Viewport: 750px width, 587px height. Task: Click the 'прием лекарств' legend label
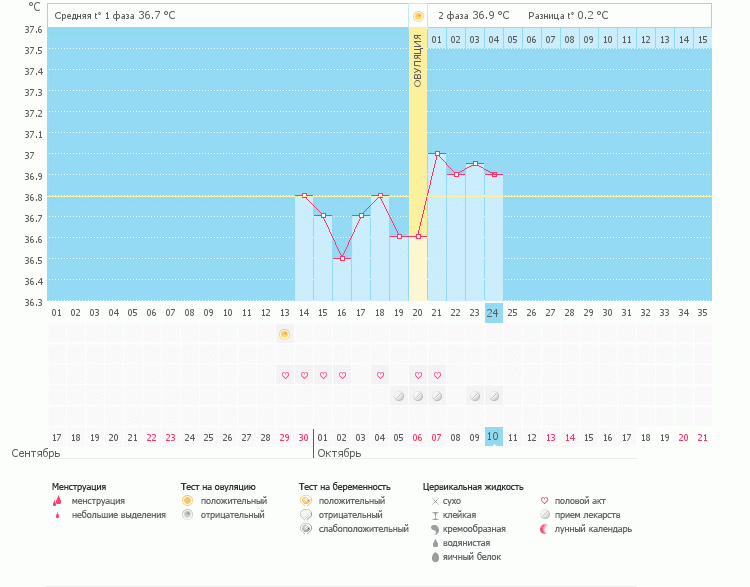586,515
